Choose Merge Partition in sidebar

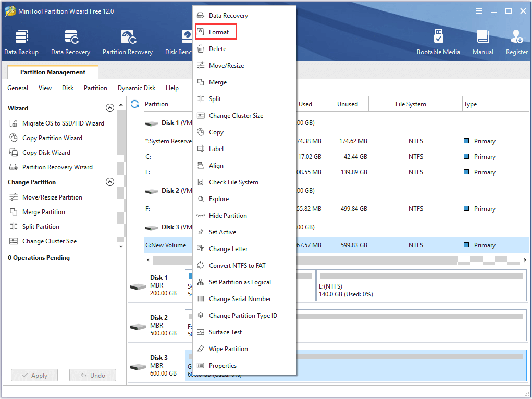point(38,211)
